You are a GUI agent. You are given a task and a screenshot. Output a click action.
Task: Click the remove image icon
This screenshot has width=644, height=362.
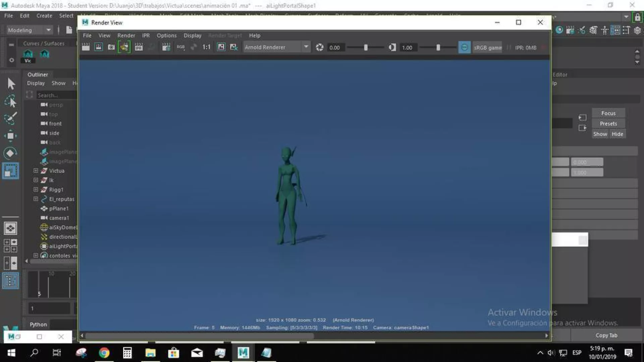pos(234,47)
